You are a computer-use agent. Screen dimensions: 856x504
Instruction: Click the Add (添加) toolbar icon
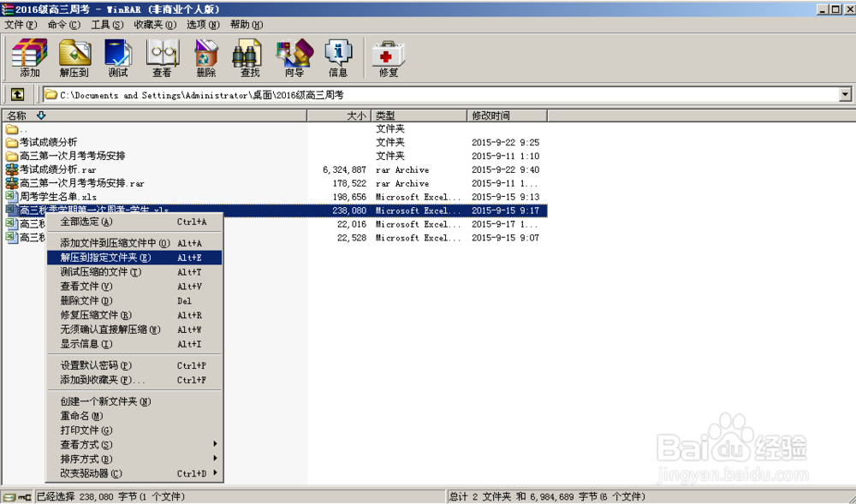pyautogui.click(x=29, y=58)
